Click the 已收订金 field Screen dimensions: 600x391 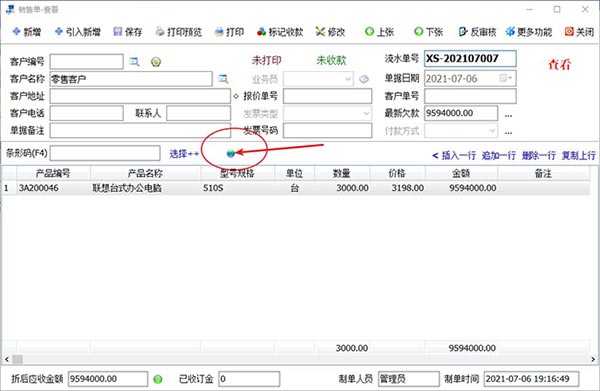249,379
